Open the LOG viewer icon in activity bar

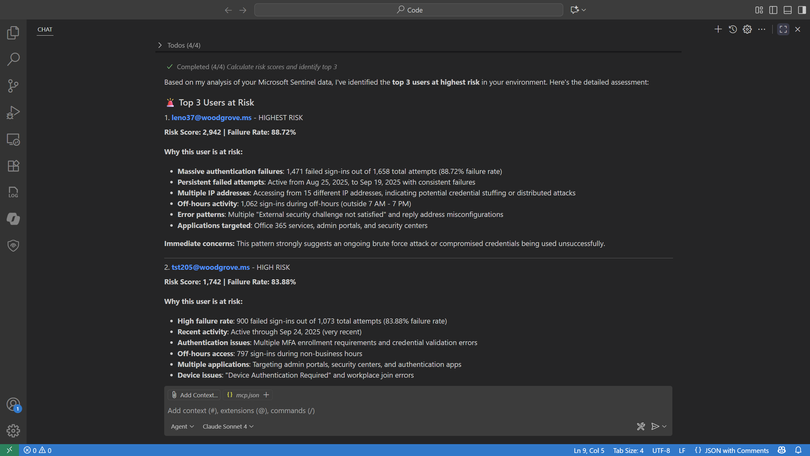pos(13,193)
